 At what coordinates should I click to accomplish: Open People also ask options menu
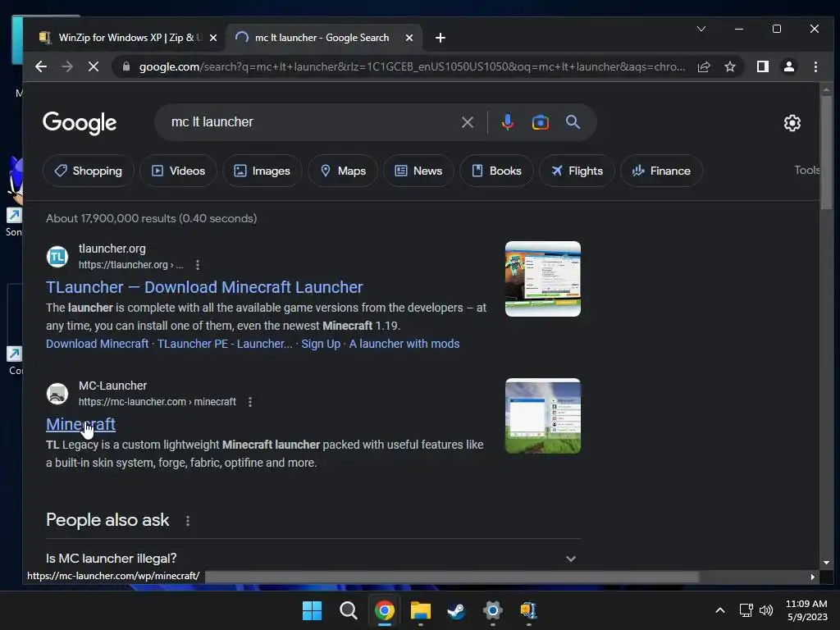click(x=188, y=521)
